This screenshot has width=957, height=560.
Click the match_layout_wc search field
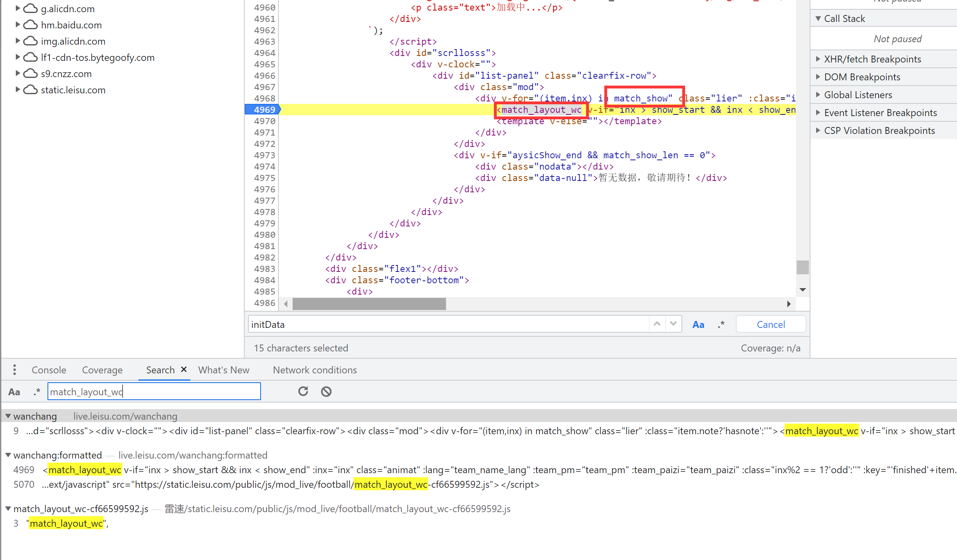154,392
